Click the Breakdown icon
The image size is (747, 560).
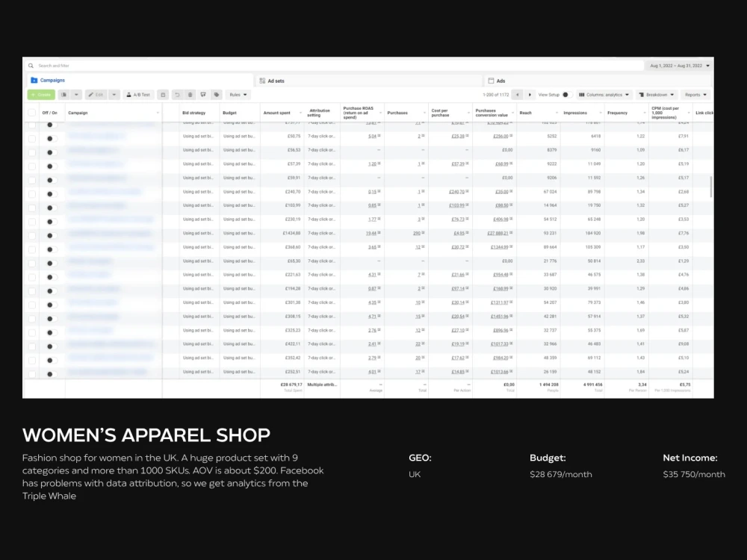tap(641, 95)
